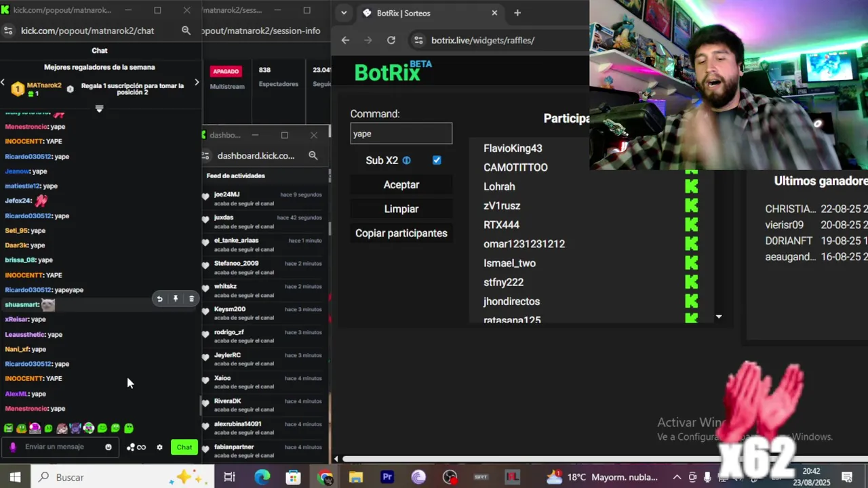868x488 pixels.
Task: Click BotRix address bar botrix.live/widgets/raffles
Action: 483,40
